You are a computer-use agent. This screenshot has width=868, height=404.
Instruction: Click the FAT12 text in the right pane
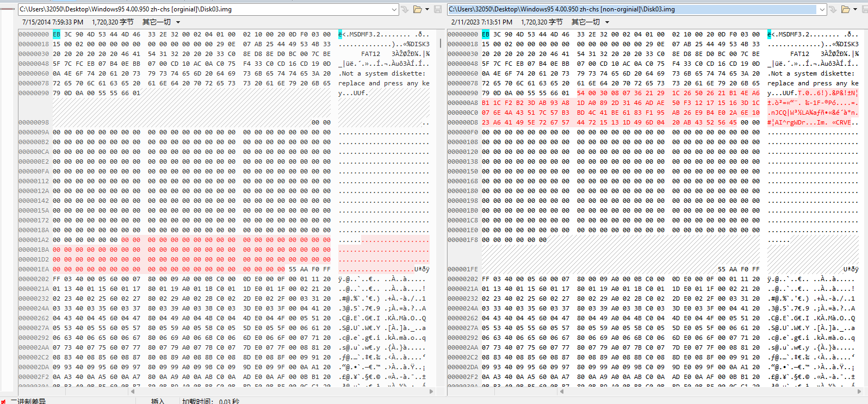tap(799, 54)
